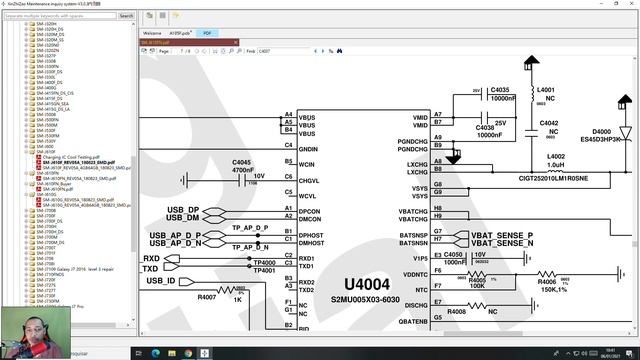Click the first icon left of Page label
Screen dimensions: 640x360
[x=144, y=51]
